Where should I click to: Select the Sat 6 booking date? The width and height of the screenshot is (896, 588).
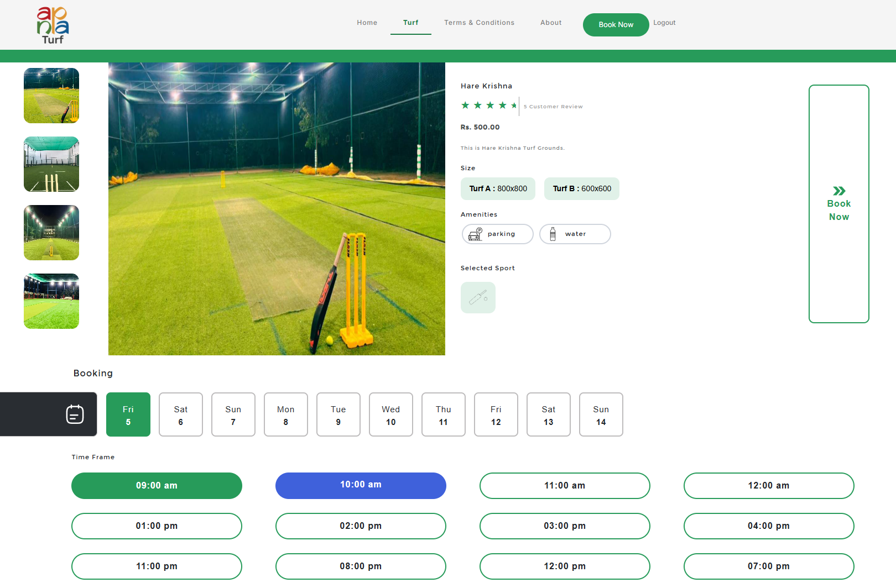pos(180,414)
